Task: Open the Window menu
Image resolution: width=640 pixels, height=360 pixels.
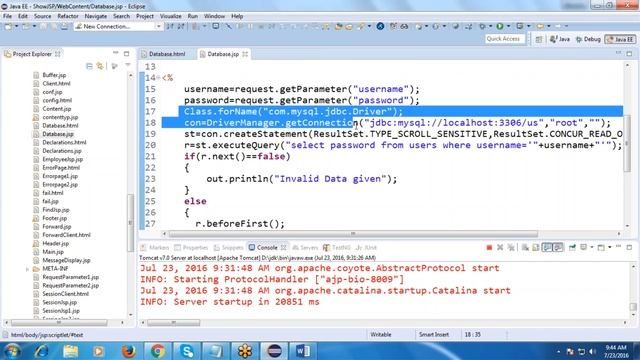Action: 214,16
